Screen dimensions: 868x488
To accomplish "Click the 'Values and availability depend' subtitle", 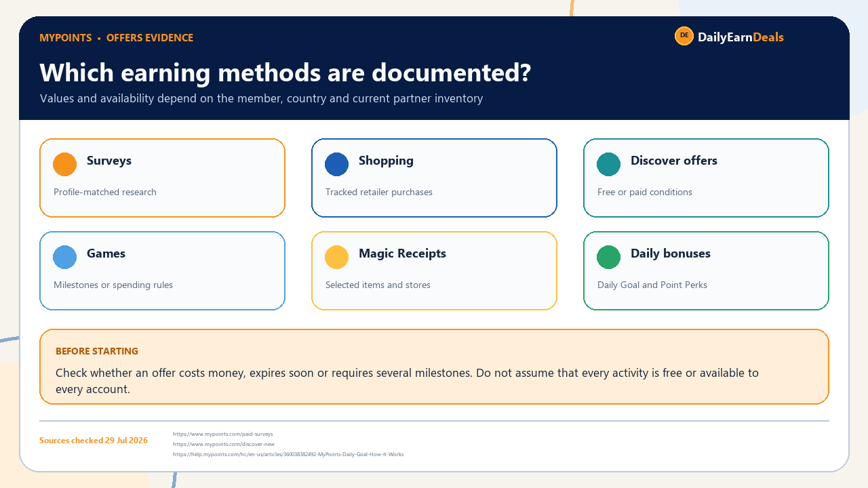I will point(261,99).
